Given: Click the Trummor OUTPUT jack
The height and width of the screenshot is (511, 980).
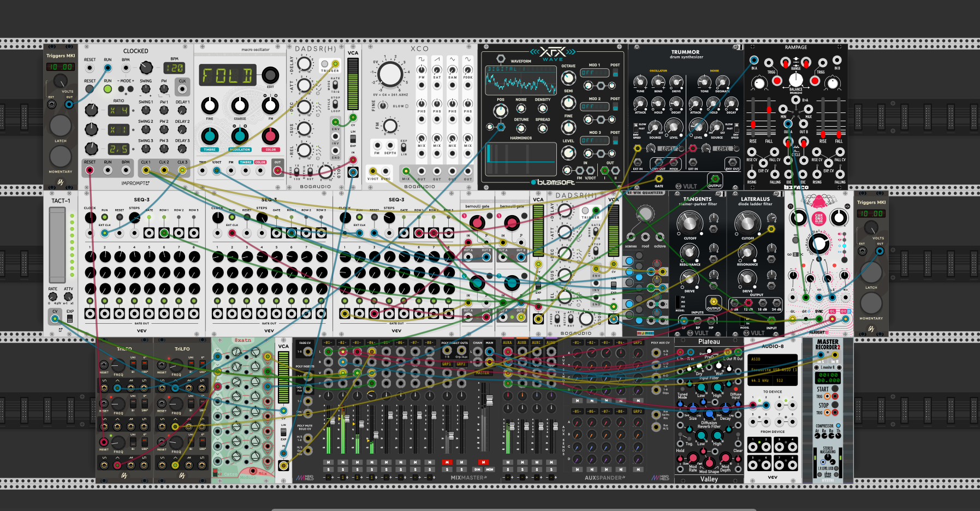Looking at the screenshot, I should click(x=715, y=179).
